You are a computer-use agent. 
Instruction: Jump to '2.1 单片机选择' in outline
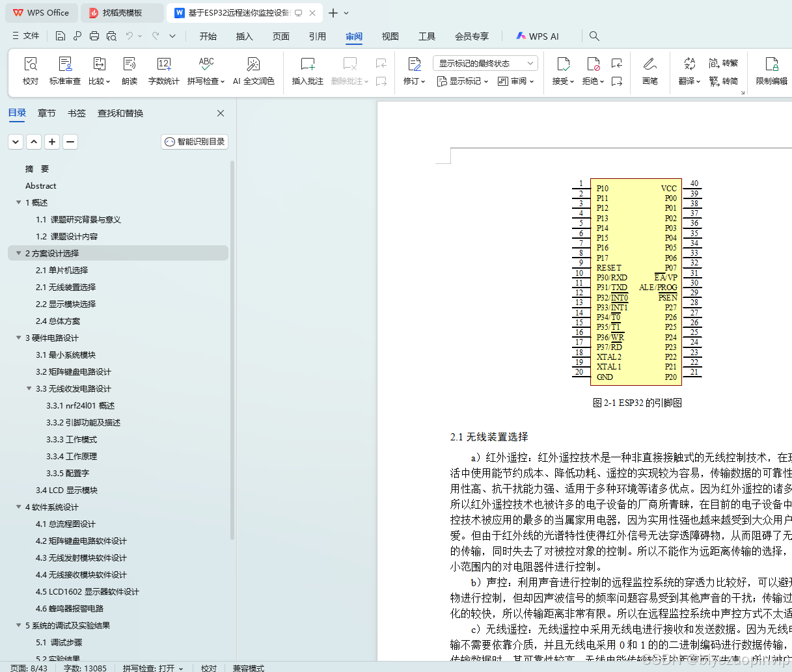[62, 270]
